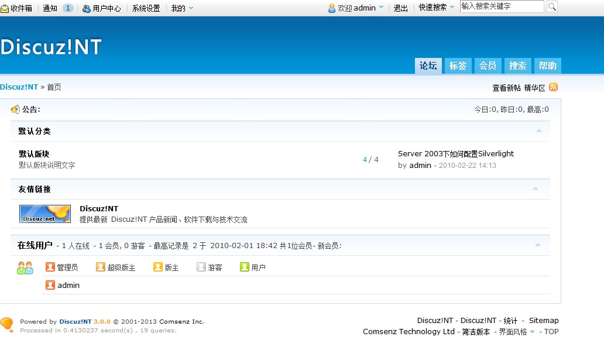Click the admin author link of last post
Screen dimensions: 604x364
[420, 165]
